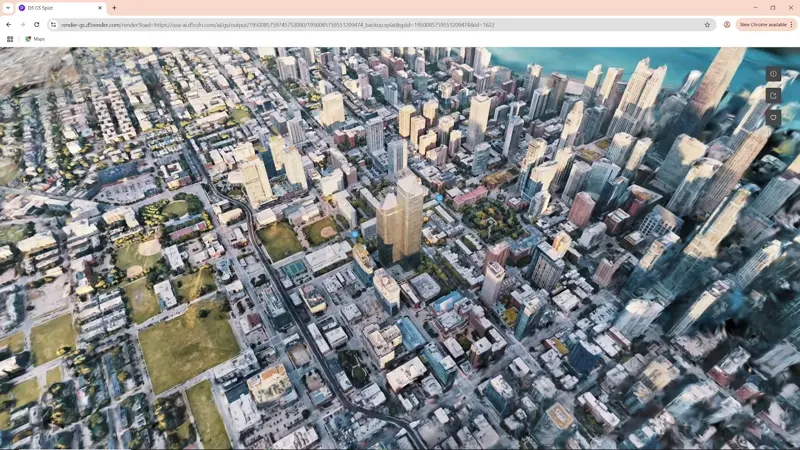Click blue marker near the pink building
The width and height of the screenshot is (800, 450).
(x=440, y=197)
